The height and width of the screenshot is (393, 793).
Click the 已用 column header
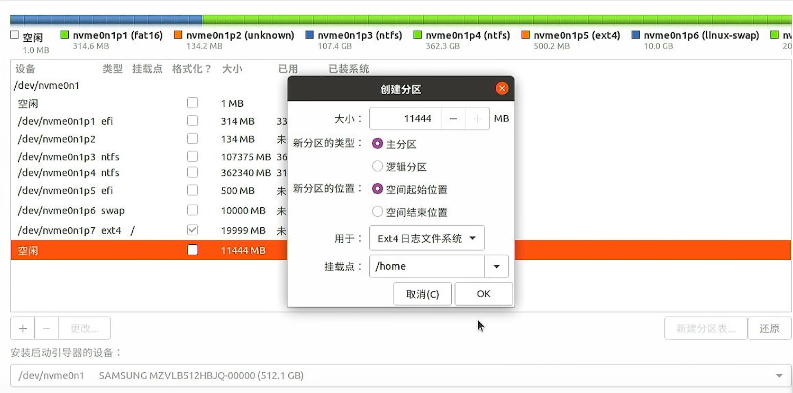click(x=288, y=69)
